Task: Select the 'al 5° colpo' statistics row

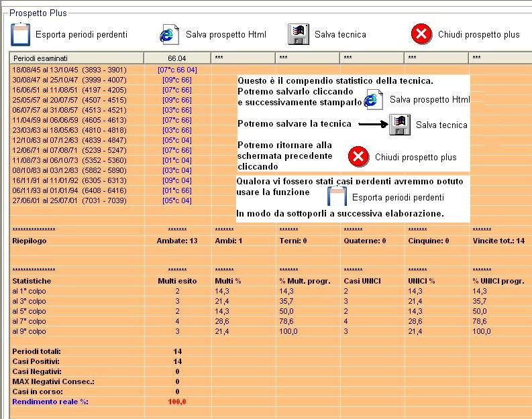Action: tap(29, 311)
